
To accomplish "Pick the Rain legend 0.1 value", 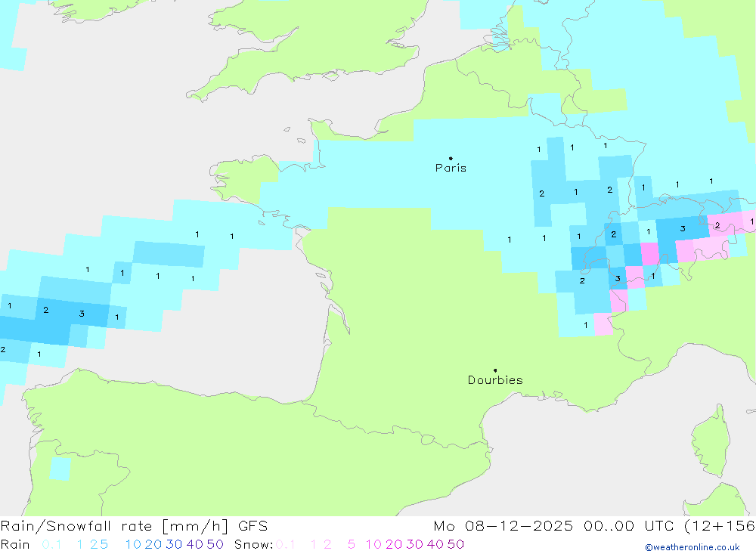I will (x=51, y=544).
